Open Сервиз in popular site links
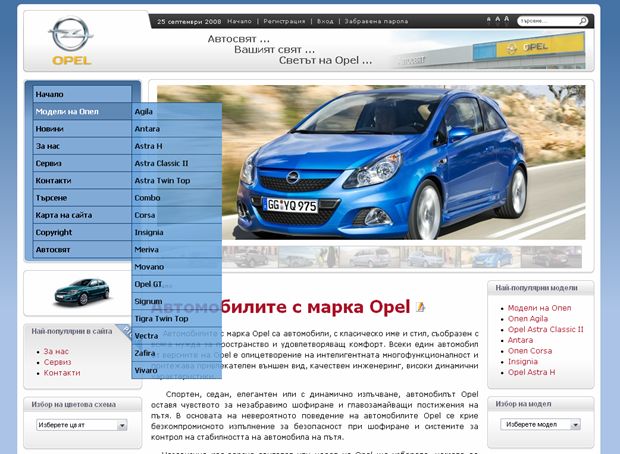620x454 pixels. click(x=57, y=362)
